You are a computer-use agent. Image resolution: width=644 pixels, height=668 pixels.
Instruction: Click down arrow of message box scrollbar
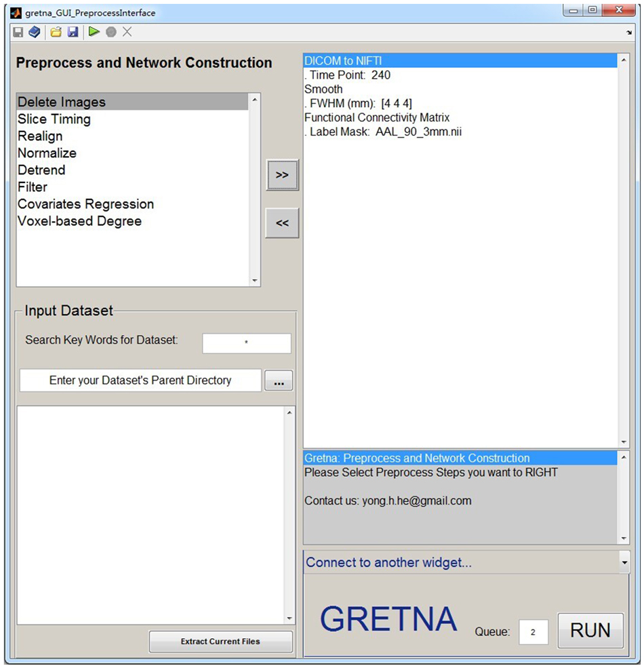click(x=624, y=538)
